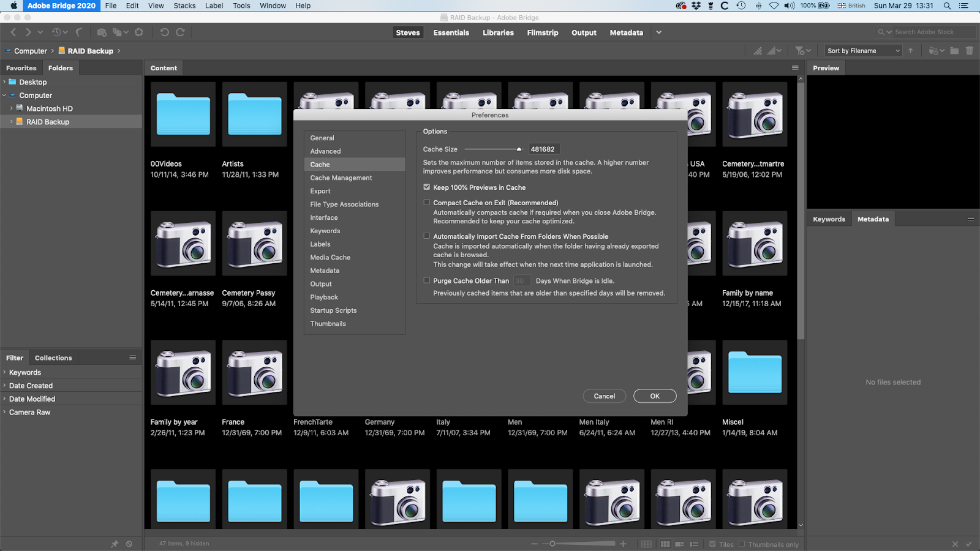
Task: Toggle the Thumbnails only checkbox
Action: pos(742,544)
